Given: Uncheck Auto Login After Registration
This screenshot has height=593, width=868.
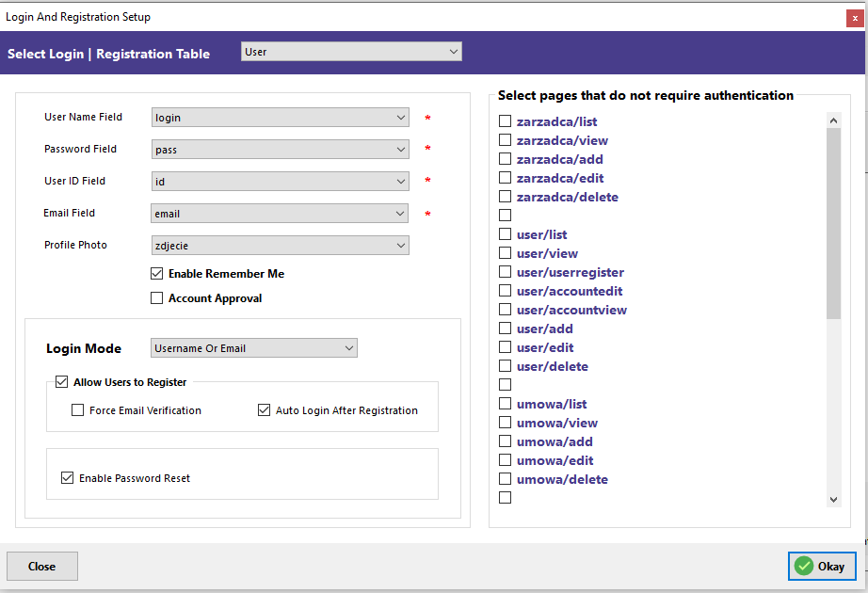Looking at the screenshot, I should pyautogui.click(x=264, y=409).
